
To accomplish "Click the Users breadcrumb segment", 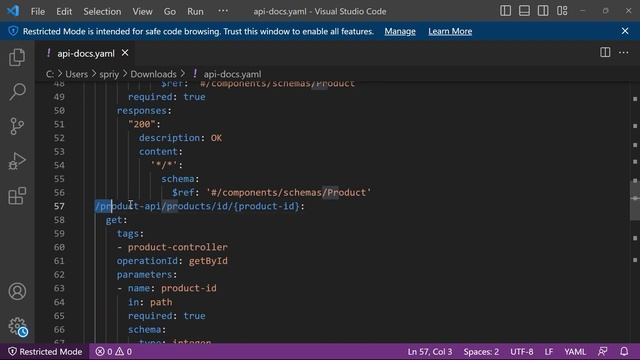I will (76, 74).
